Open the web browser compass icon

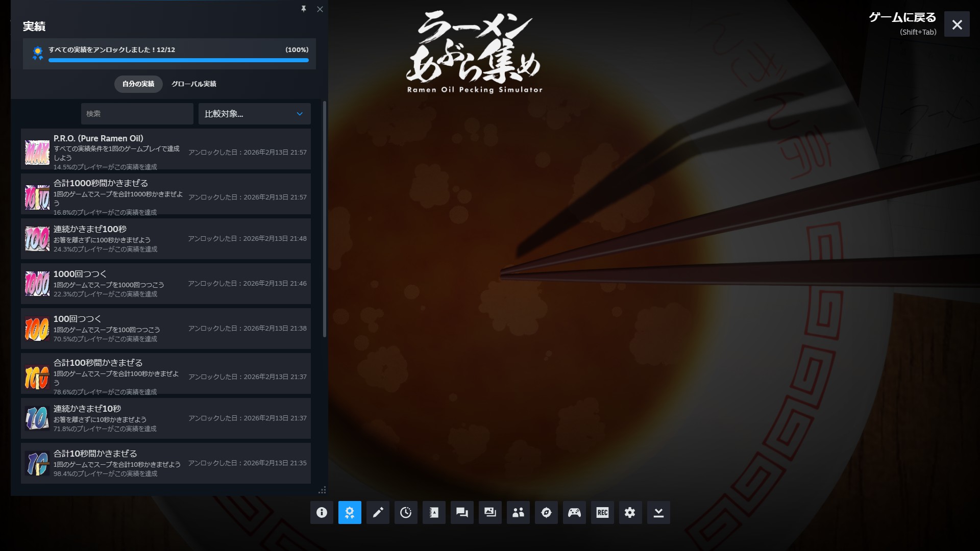coord(546,512)
